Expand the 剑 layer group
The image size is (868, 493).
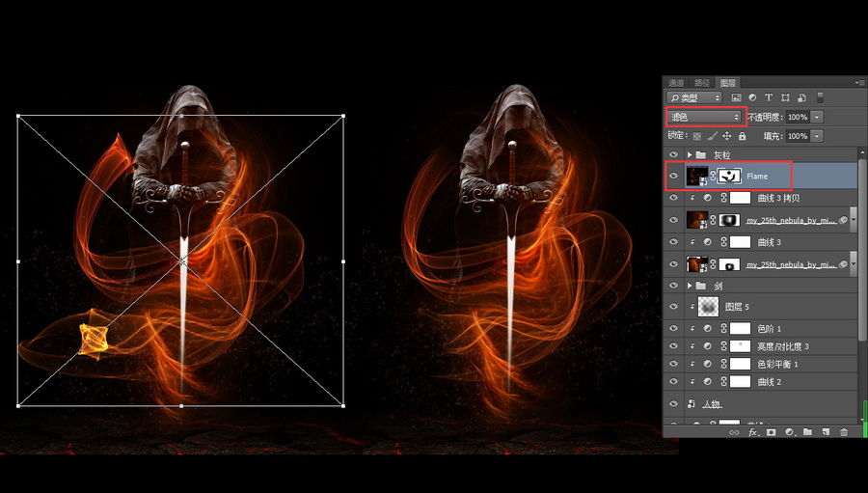[x=689, y=286]
